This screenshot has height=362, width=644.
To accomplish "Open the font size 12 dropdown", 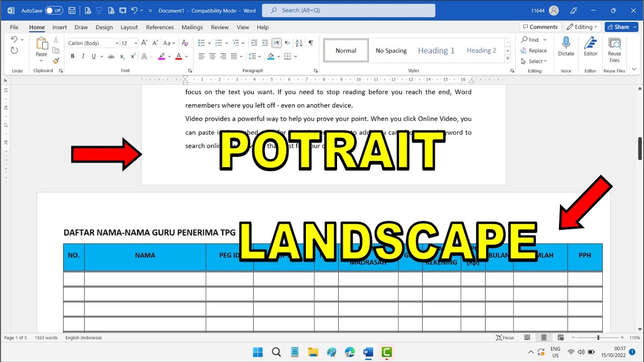I will coord(136,43).
